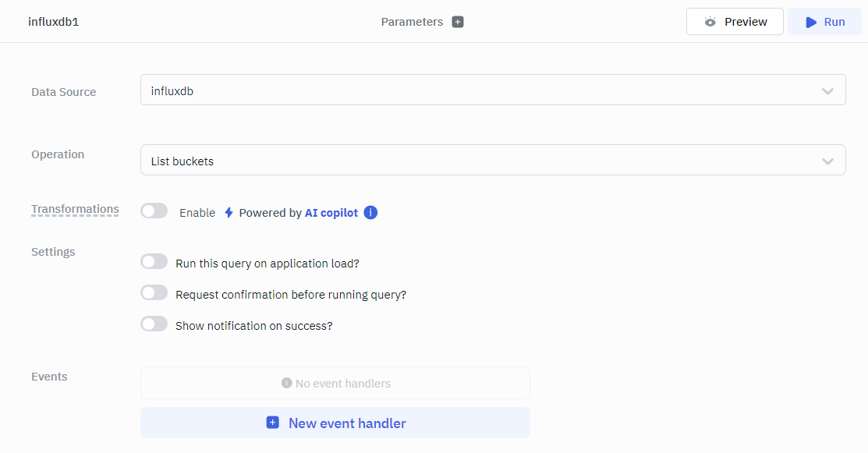Open the AI copilot link
Viewport: 868px width, 453px height.
point(331,212)
